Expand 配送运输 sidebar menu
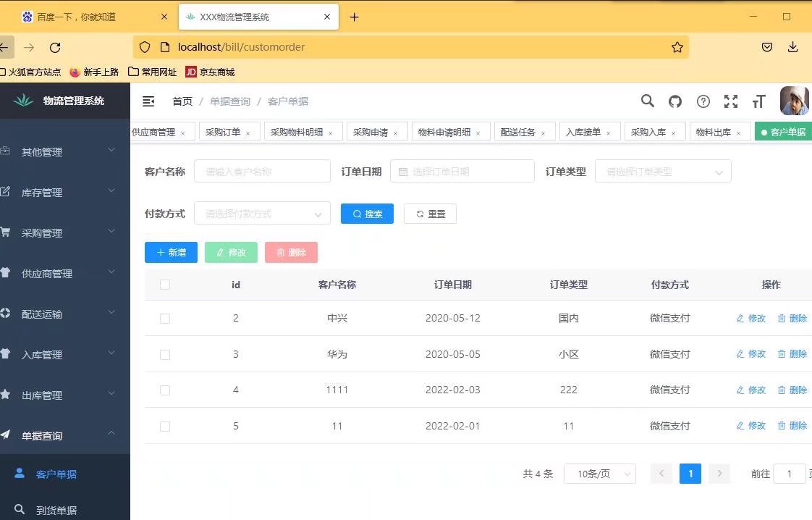This screenshot has width=812, height=520. (64, 314)
